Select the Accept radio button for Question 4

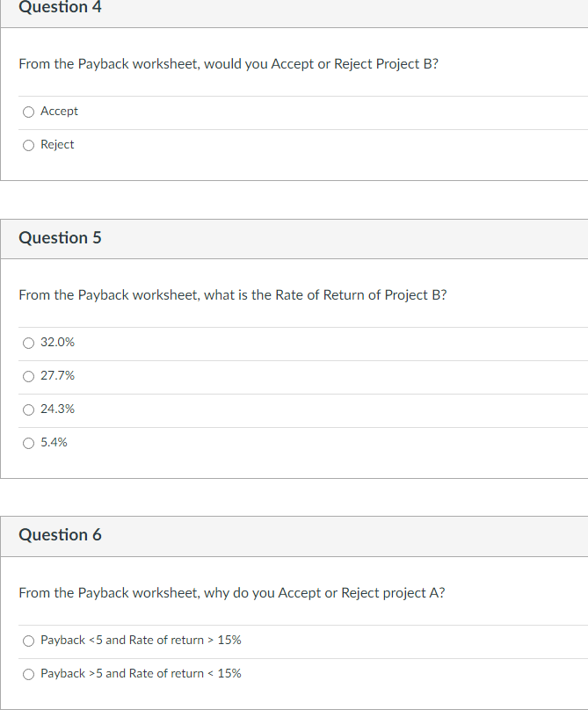pyautogui.click(x=28, y=111)
